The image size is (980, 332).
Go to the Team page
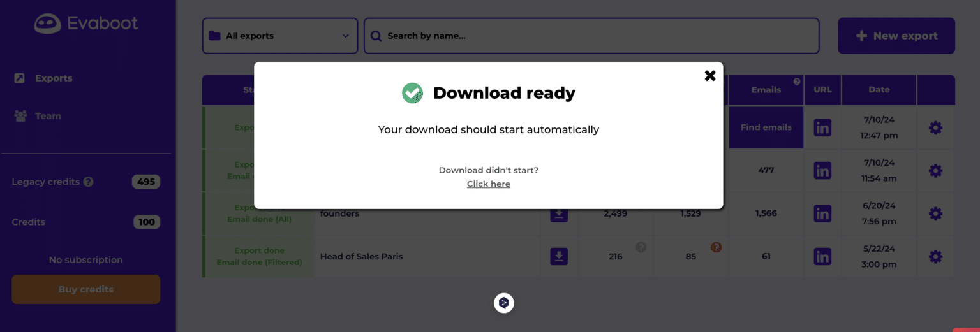[48, 116]
